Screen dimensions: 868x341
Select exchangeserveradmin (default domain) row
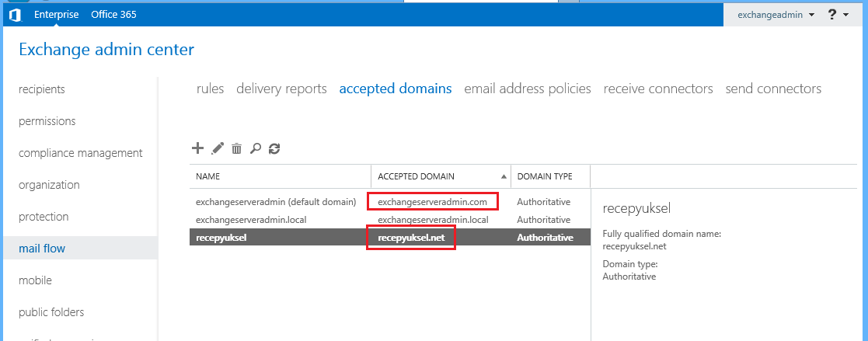(276, 202)
